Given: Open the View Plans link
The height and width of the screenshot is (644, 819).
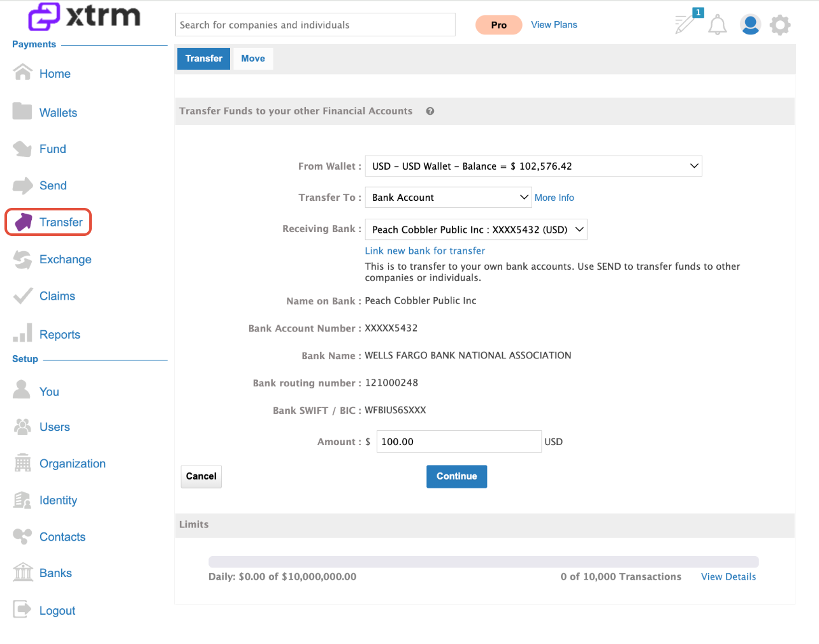Looking at the screenshot, I should click(x=554, y=25).
